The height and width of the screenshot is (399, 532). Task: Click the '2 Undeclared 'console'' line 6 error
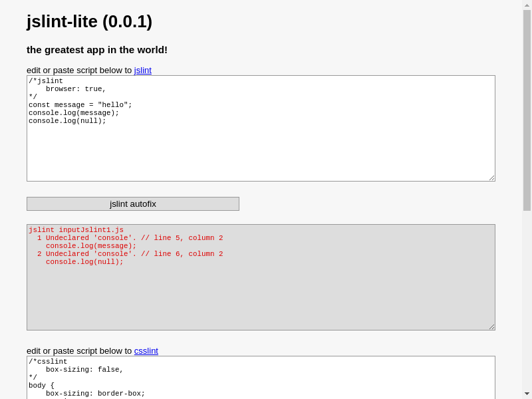(130, 254)
